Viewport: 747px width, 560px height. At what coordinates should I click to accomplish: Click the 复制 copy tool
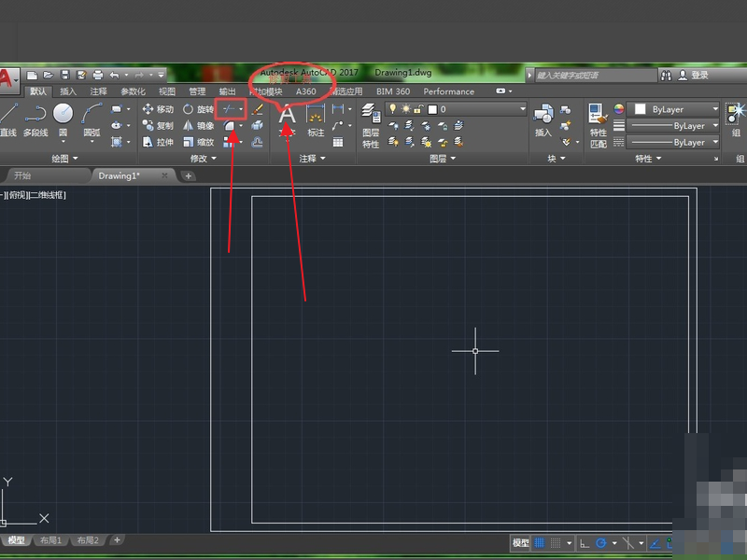click(x=158, y=125)
